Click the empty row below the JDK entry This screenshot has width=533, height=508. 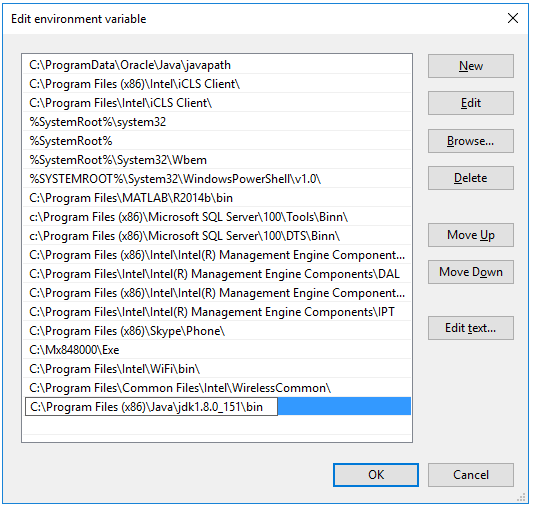click(x=217, y=426)
